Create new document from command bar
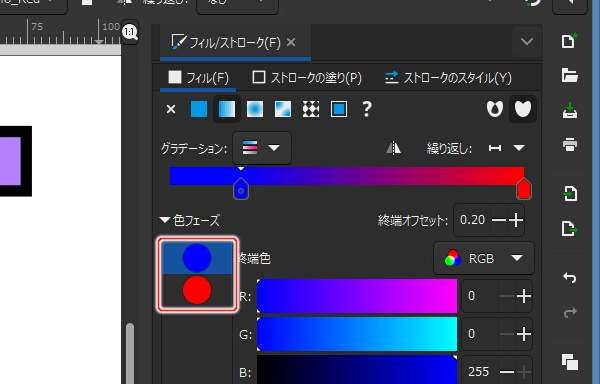This screenshot has height=384, width=600. point(569,41)
